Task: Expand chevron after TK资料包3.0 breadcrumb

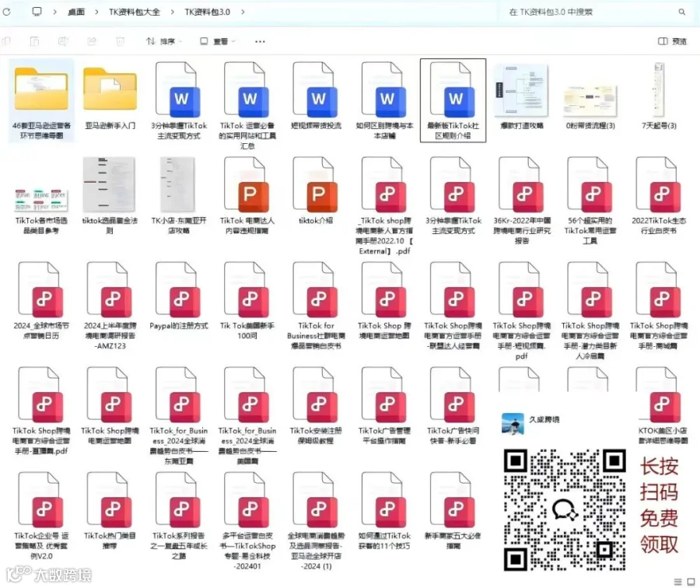Action: click(243, 12)
